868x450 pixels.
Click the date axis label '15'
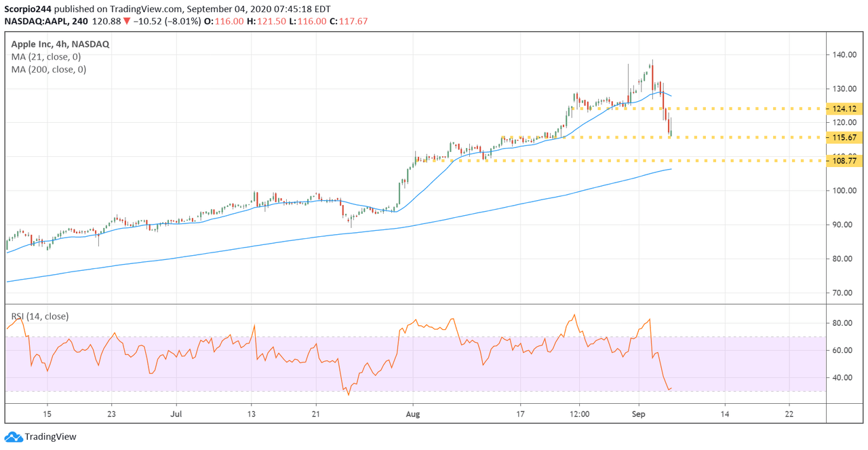[47, 413]
